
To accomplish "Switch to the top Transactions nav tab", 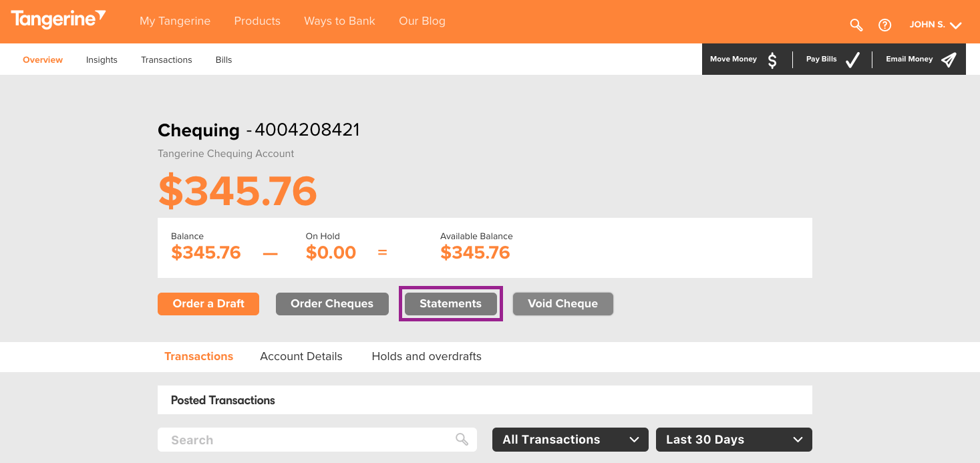I will (166, 59).
